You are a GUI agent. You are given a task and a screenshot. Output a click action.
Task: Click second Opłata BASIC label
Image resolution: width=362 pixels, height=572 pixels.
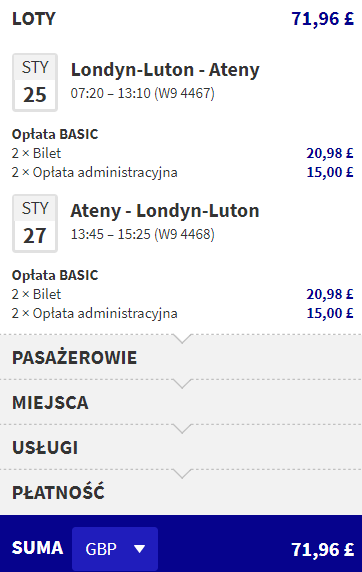pyautogui.click(x=55, y=275)
